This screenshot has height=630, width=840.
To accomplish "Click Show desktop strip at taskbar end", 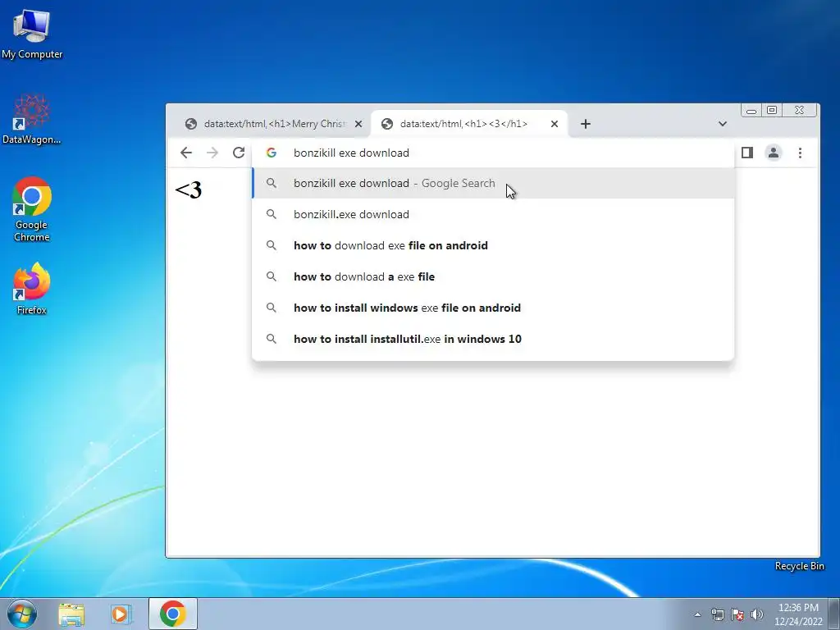I will 834,614.
